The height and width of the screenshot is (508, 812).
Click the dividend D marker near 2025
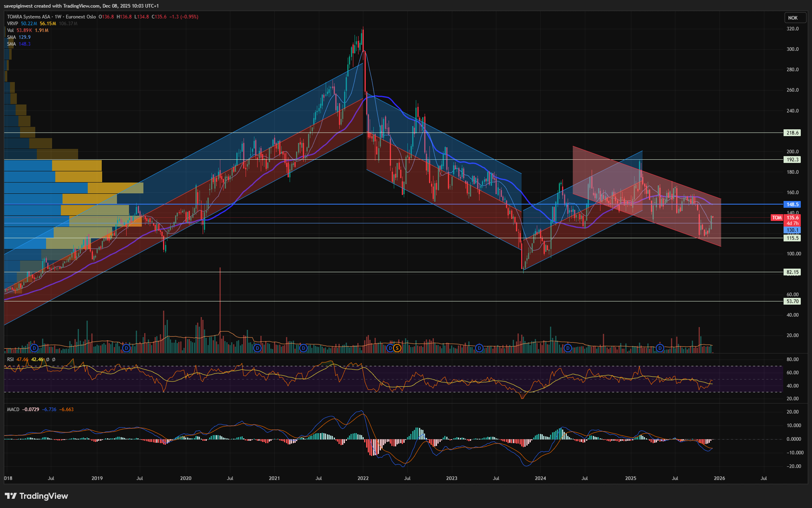pos(660,348)
